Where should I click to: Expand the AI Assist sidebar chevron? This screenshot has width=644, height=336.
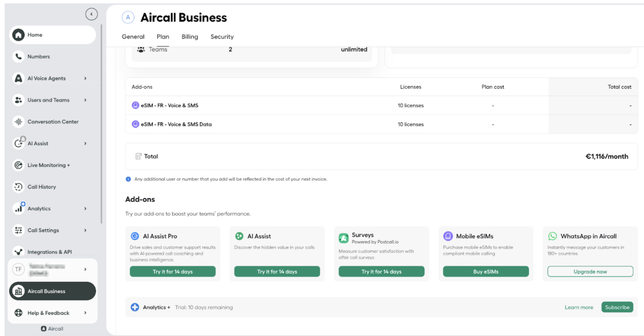tap(85, 144)
